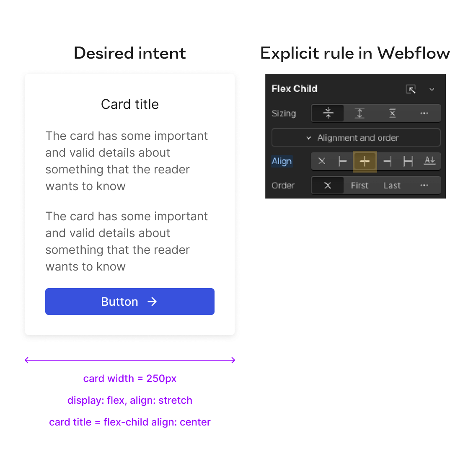Choose the fixed-size Sizing icon

tap(392, 113)
